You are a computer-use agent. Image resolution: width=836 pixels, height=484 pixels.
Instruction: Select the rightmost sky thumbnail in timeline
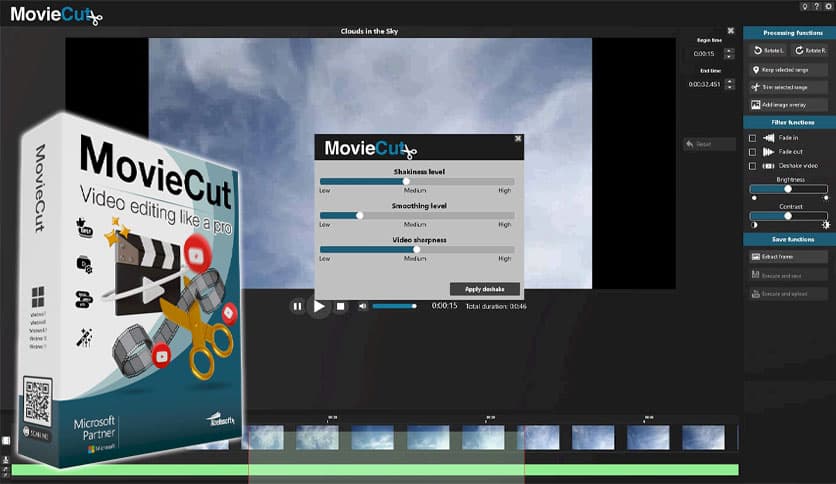703,437
